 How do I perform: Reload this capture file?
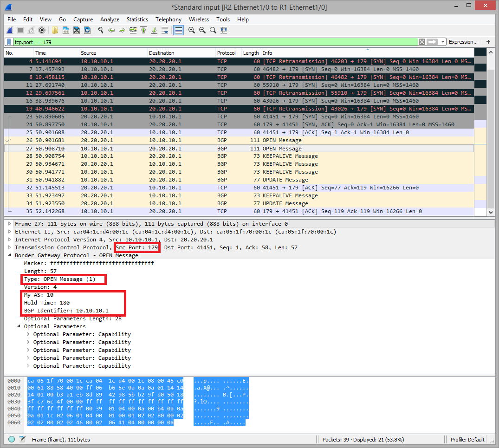87,30
